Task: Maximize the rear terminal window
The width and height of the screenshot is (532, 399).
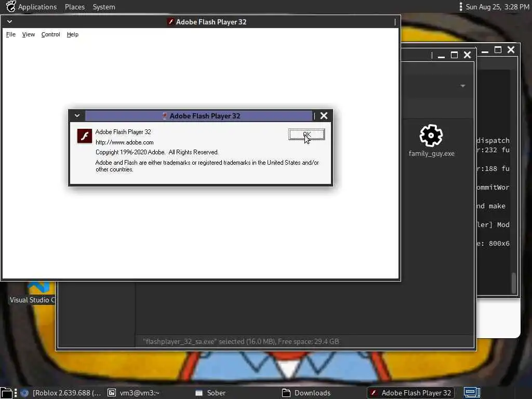Action: tap(498, 50)
